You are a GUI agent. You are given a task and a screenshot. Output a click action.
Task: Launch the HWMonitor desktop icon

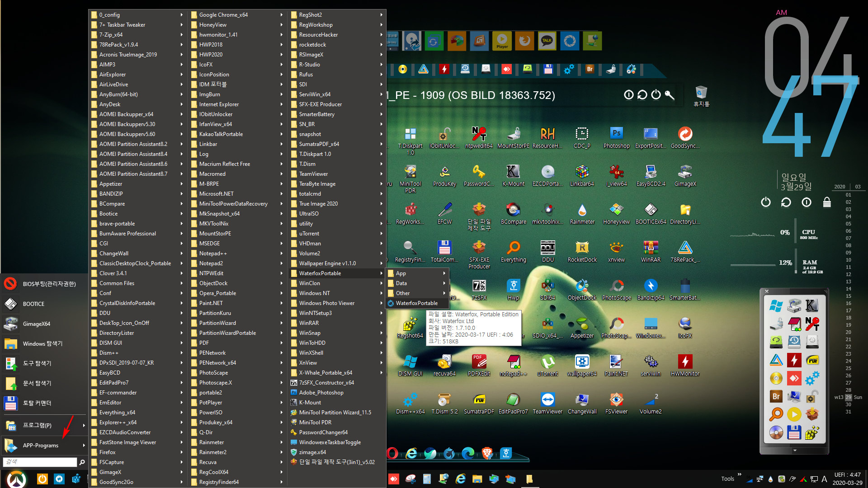click(685, 366)
